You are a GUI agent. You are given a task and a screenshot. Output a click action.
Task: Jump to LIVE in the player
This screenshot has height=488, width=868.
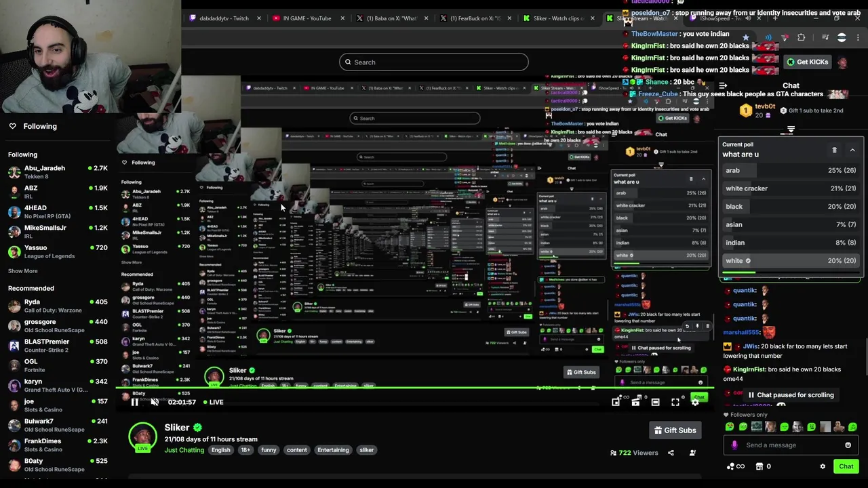click(213, 402)
